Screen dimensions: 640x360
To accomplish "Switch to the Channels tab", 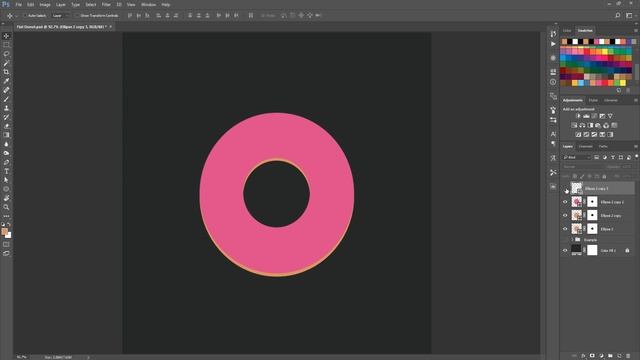I will 586,147.
